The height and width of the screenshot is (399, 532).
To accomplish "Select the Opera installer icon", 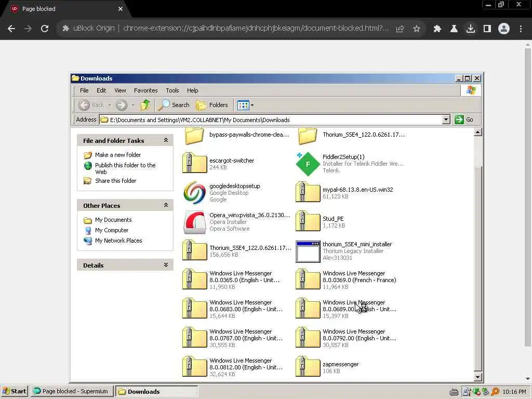I will click(194, 222).
